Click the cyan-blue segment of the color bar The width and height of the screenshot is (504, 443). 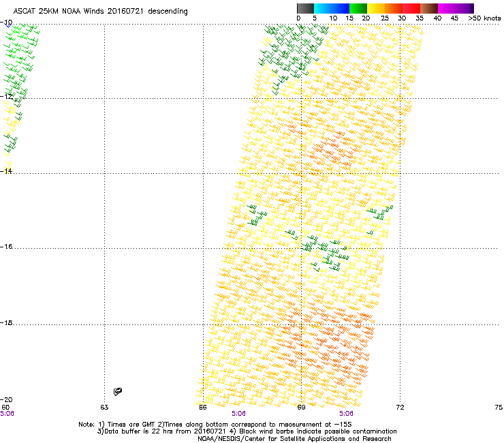332,8
